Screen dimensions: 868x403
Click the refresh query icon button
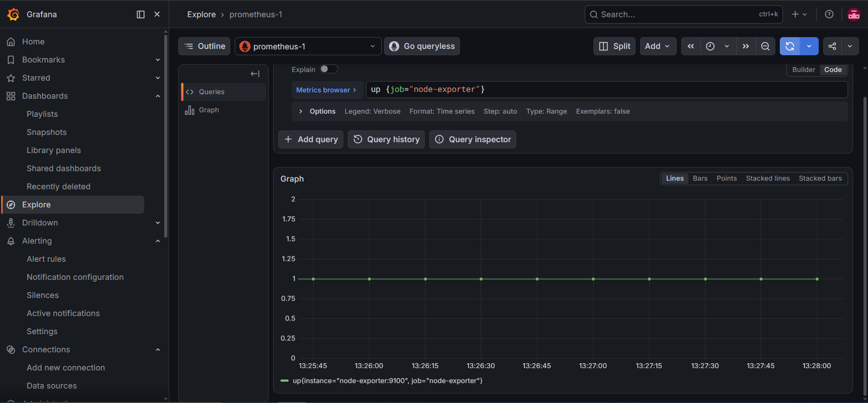(x=790, y=46)
